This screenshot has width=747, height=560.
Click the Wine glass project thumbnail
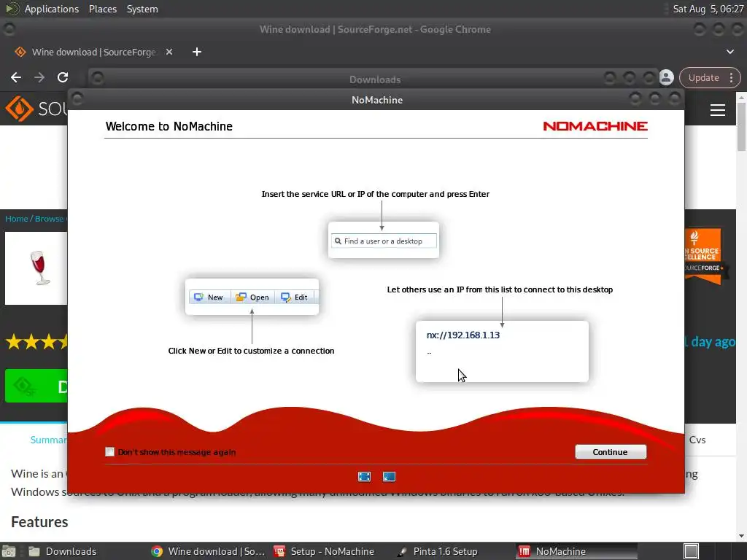coord(36,268)
